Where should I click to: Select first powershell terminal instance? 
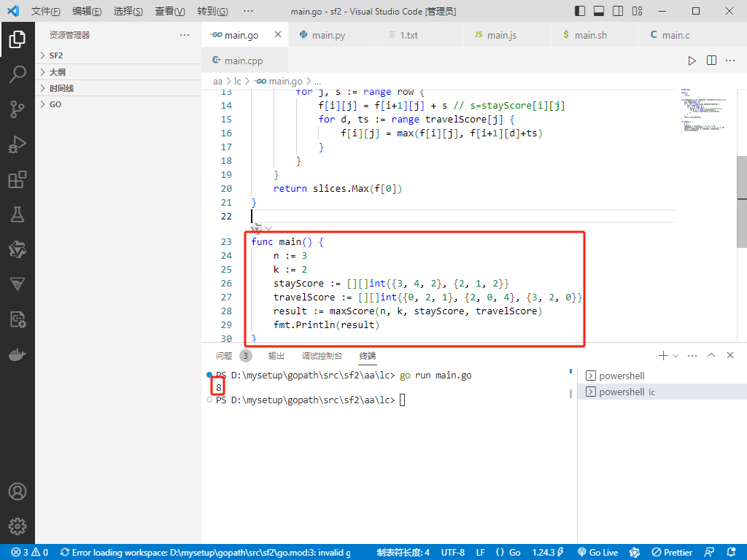(x=662, y=376)
